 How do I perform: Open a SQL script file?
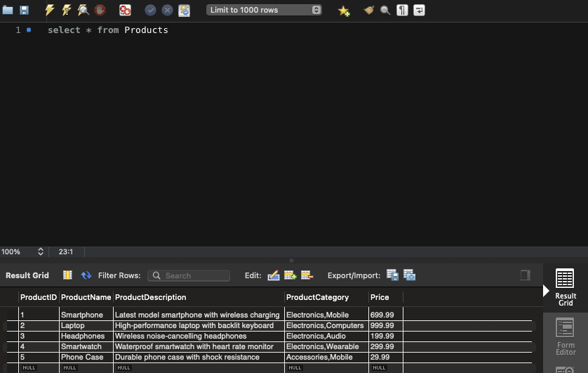[8, 10]
